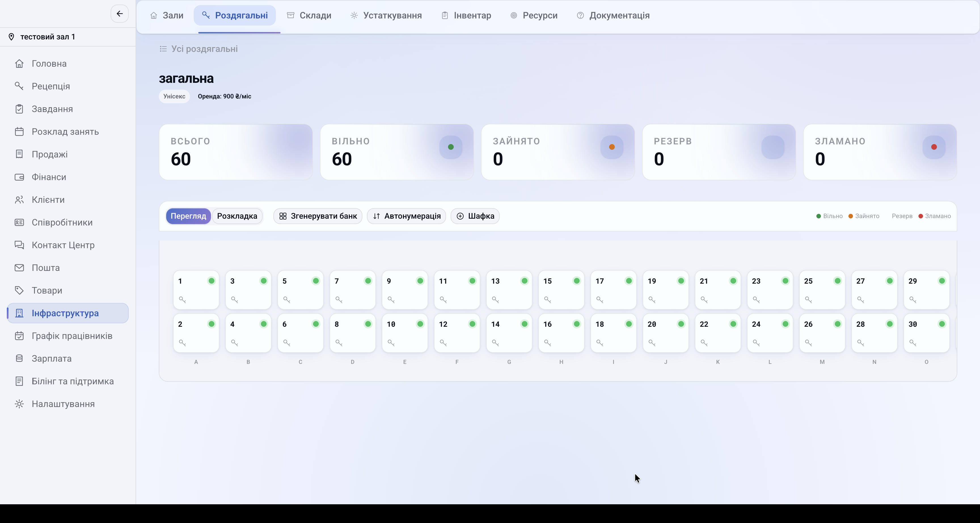Click the Білінг та підтримка document icon
The width and height of the screenshot is (980, 523).
point(19,381)
